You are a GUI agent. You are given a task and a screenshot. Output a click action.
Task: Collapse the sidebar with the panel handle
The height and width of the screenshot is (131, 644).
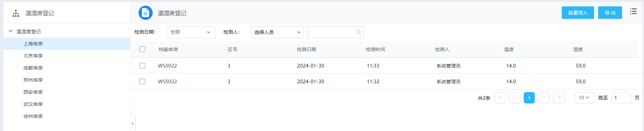click(133, 123)
